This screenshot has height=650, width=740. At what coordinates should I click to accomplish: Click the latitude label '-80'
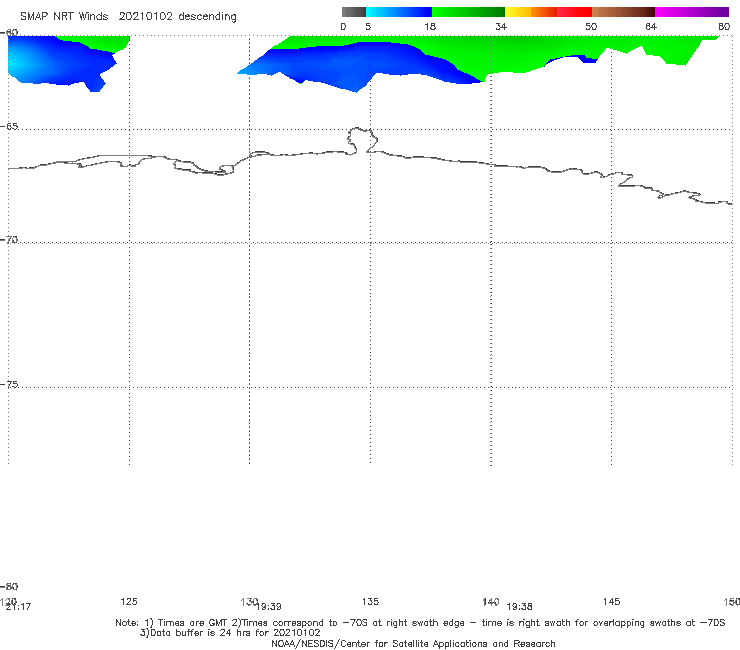(9, 587)
